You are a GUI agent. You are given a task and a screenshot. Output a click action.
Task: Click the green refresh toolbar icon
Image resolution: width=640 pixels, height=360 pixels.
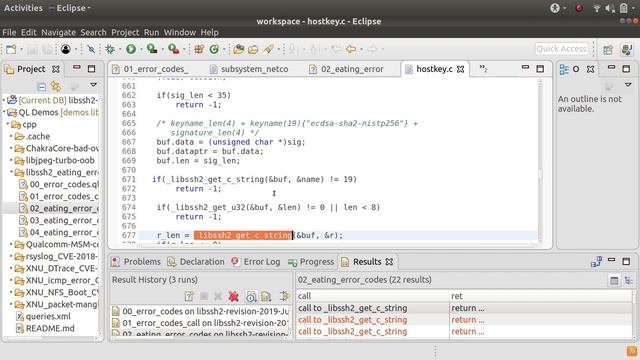click(x=214, y=49)
